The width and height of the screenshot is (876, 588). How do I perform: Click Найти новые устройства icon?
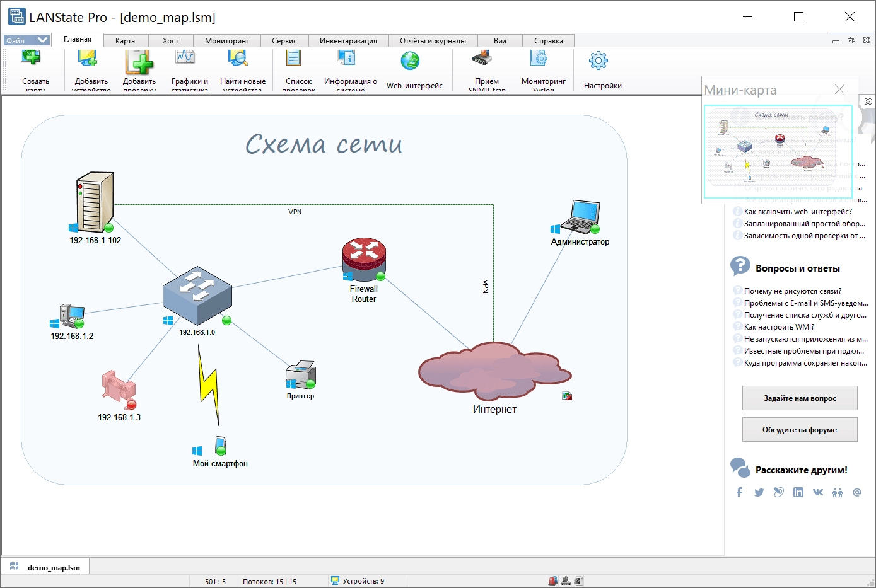(238, 58)
